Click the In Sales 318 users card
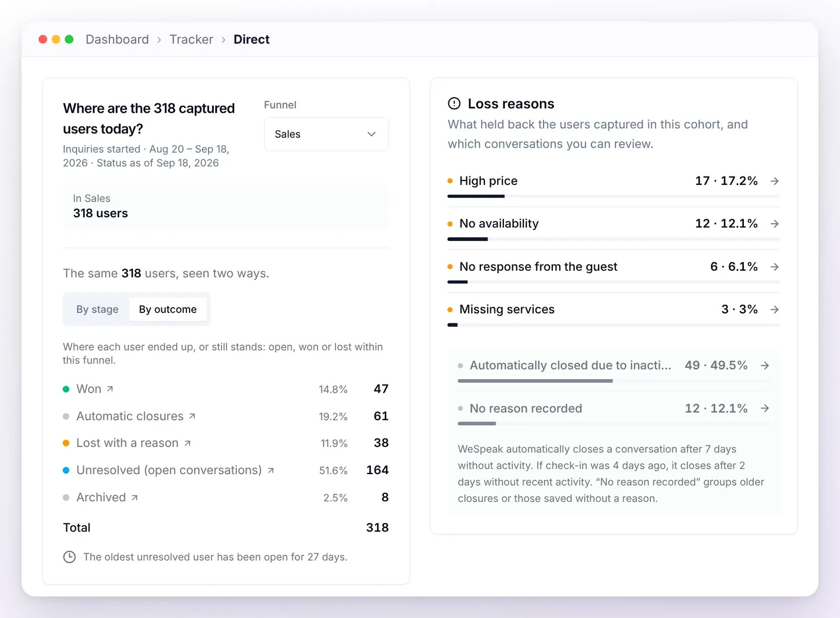The image size is (840, 618). 226,206
